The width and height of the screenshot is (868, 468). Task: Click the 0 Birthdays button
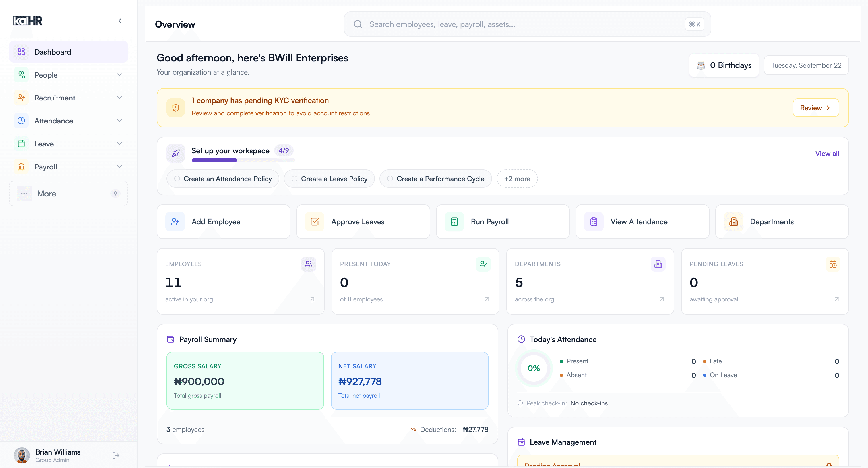coord(724,65)
